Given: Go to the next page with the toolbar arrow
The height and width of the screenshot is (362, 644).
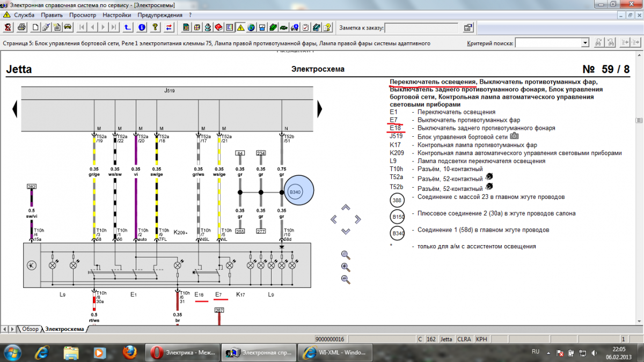Looking at the screenshot, I should [x=104, y=27].
